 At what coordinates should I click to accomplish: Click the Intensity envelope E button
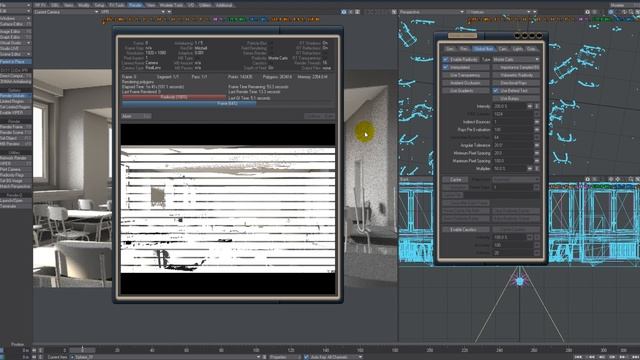tap(537, 106)
